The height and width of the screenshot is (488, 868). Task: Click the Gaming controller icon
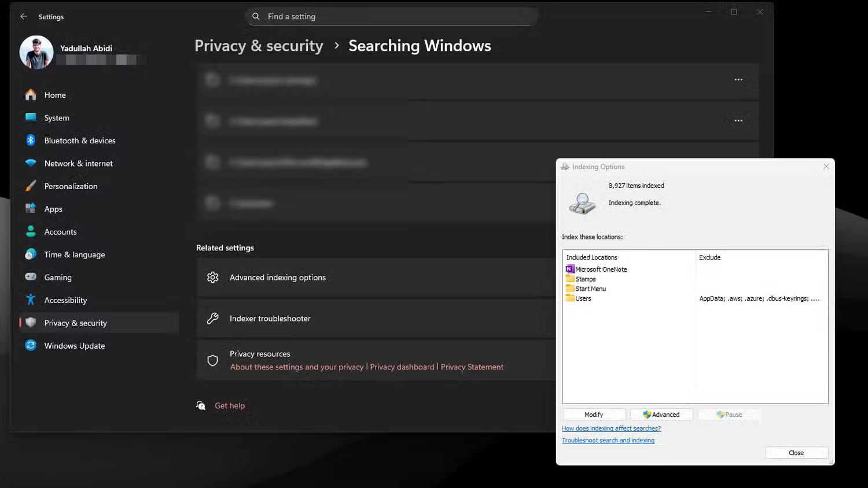31,277
